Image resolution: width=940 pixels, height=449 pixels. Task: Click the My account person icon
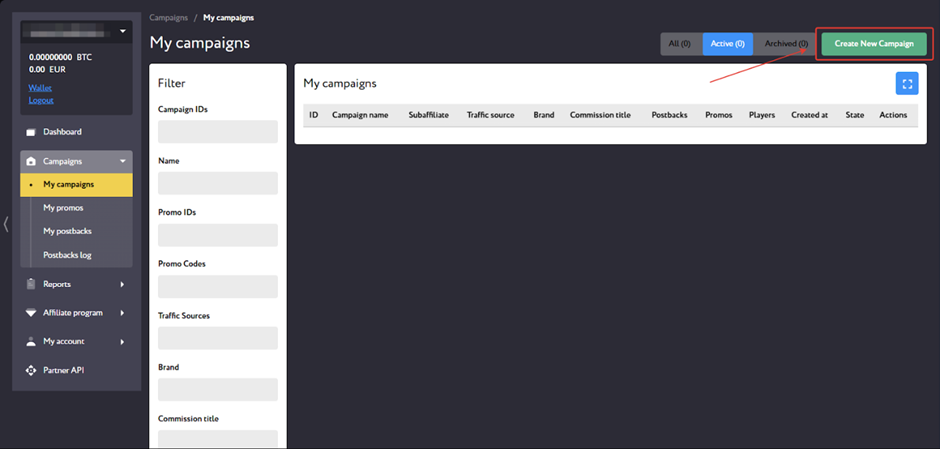coord(31,342)
